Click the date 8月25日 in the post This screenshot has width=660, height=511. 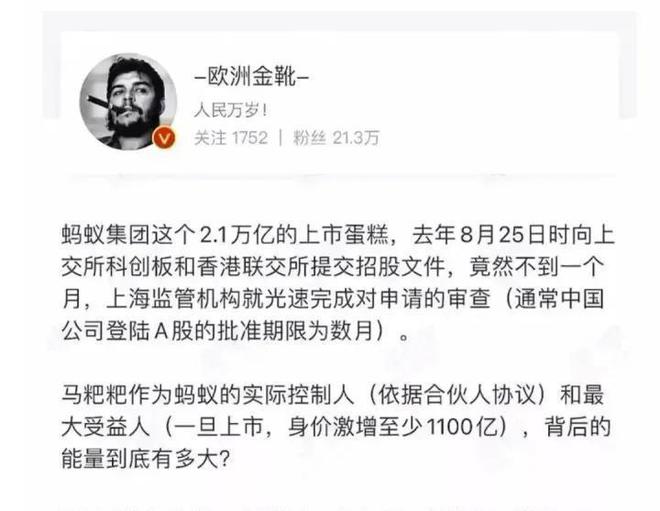pyautogui.click(x=503, y=235)
